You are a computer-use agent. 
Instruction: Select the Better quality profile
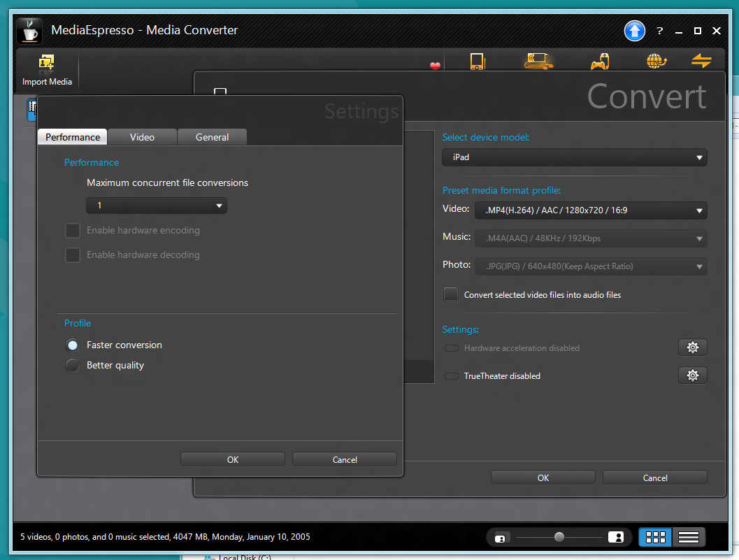73,366
